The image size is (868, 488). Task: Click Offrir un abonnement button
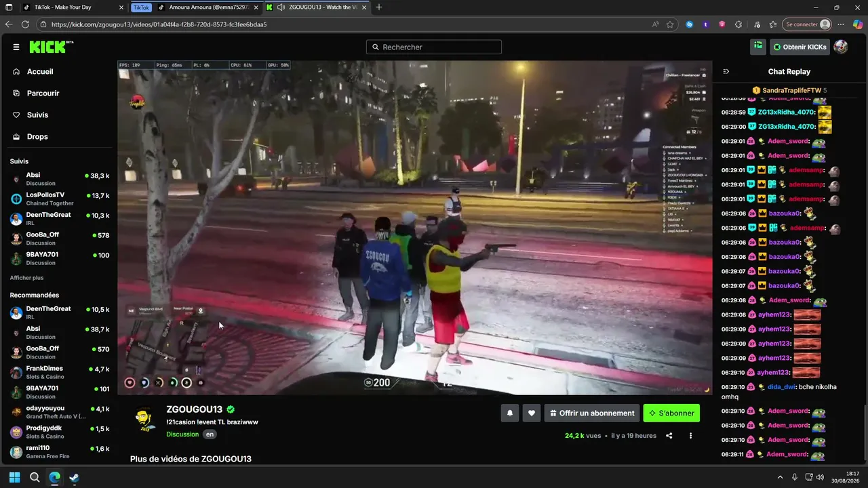coord(592,413)
